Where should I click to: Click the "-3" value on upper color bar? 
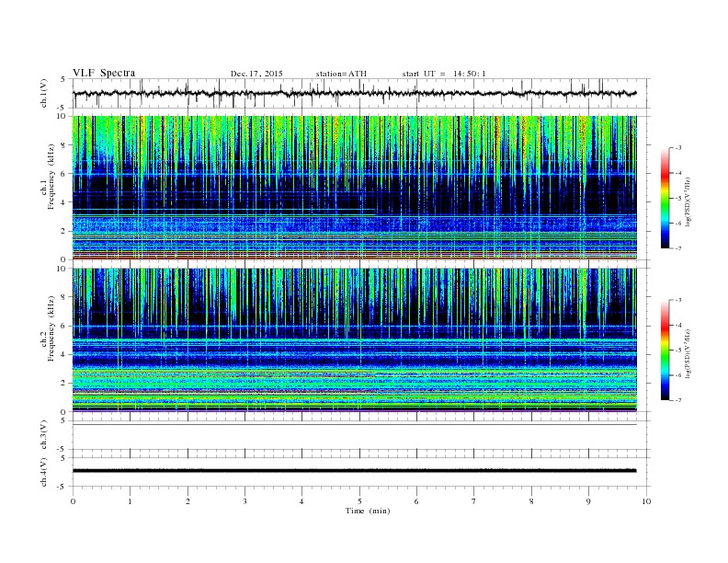tap(678, 148)
